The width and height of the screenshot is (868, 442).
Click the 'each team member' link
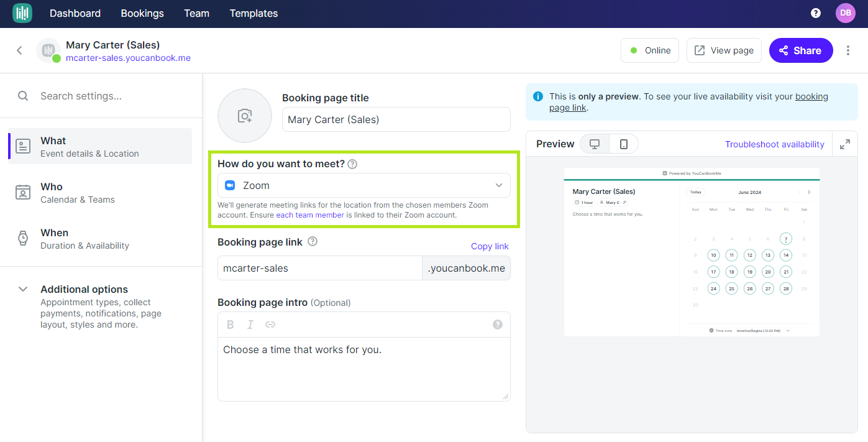[x=310, y=215]
